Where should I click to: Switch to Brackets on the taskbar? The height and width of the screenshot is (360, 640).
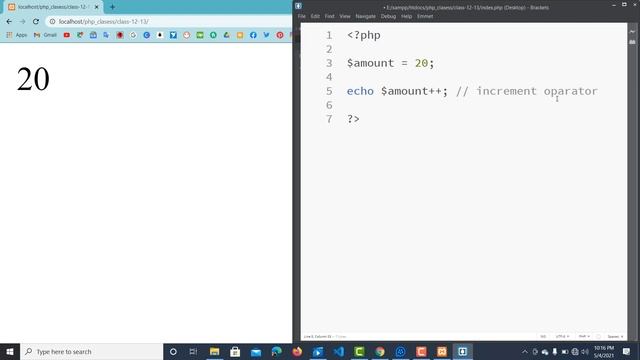pyautogui.click(x=462, y=351)
